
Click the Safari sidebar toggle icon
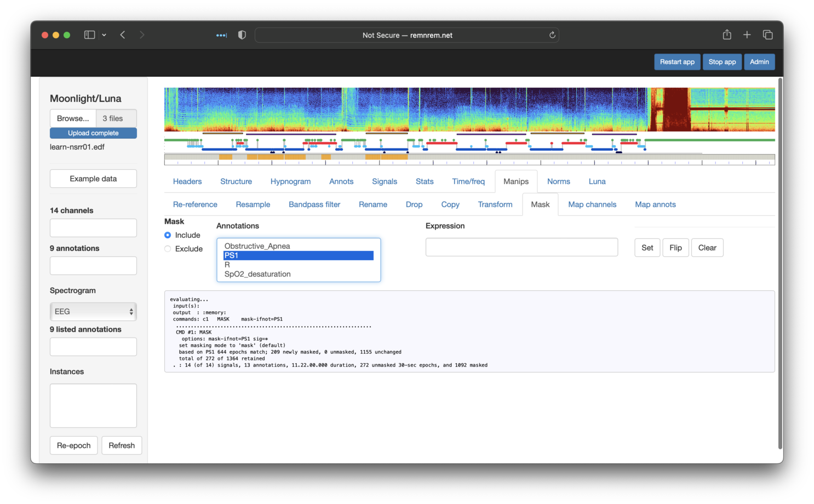tap(89, 35)
